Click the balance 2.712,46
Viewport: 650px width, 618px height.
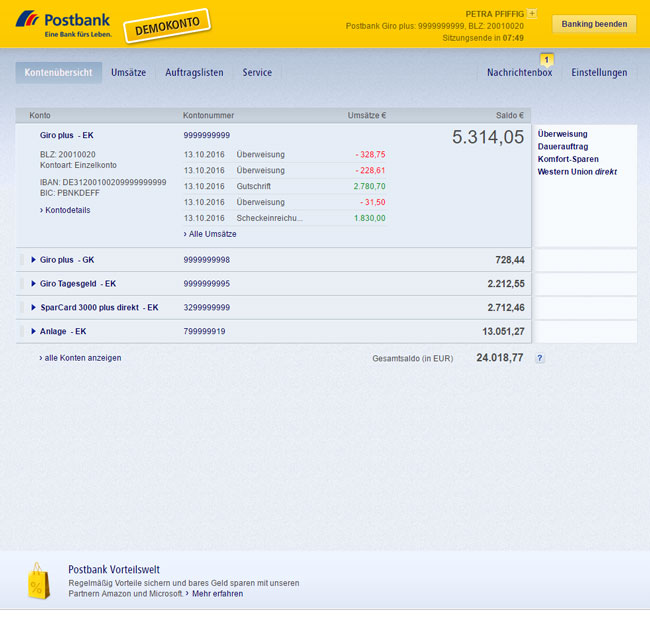point(506,308)
